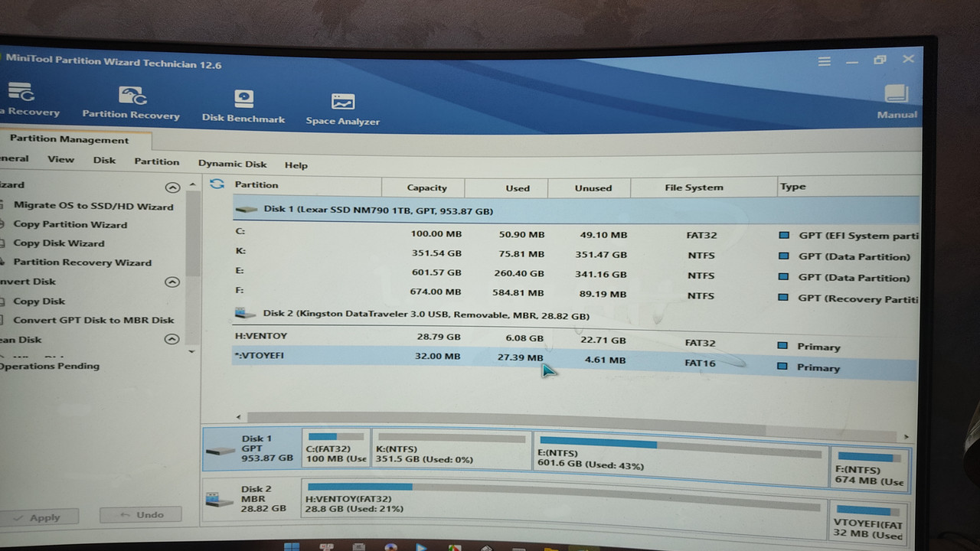Sort by Type column header
Image resolution: width=980 pixels, height=551 pixels.
[x=848, y=187]
